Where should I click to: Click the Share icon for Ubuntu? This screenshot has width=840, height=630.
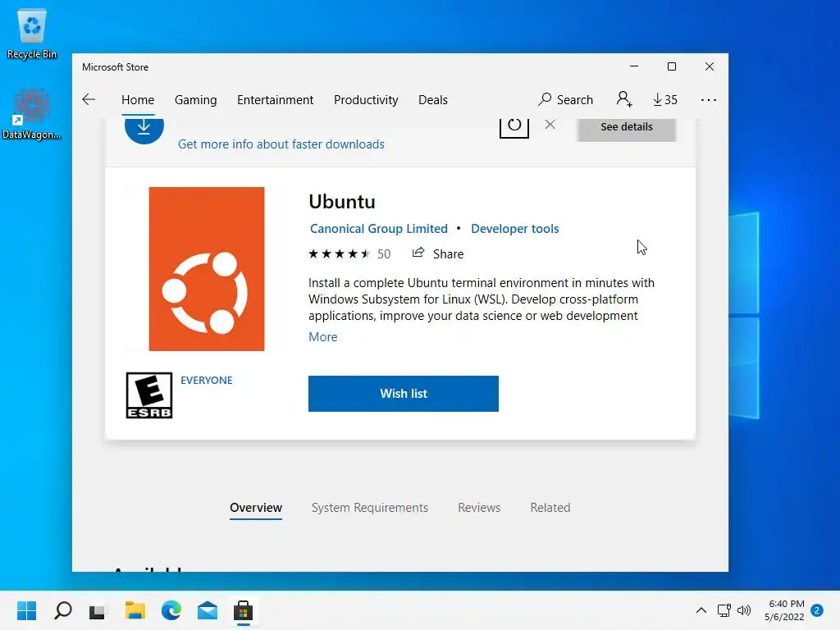(x=418, y=253)
